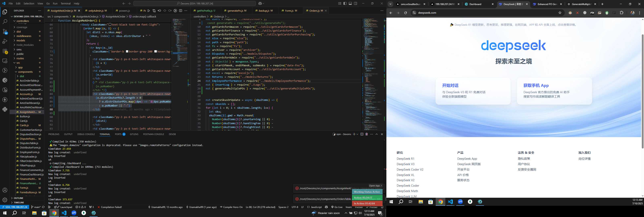Switch to PROBLEMS panel tab
This screenshot has height=217, width=644.
pos(54,134)
